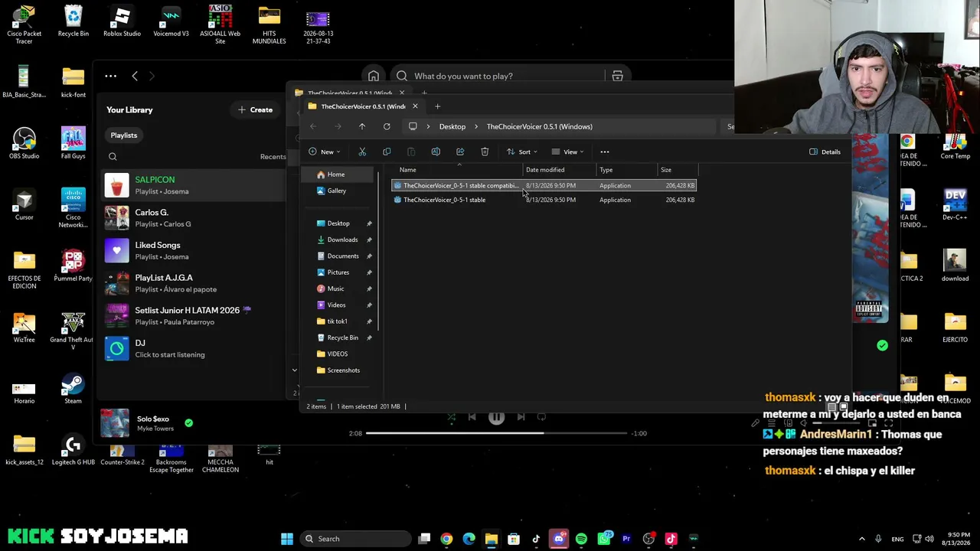This screenshot has width=980, height=551.
Task: Skip to the previous Spotify track
Action: pyautogui.click(x=472, y=417)
